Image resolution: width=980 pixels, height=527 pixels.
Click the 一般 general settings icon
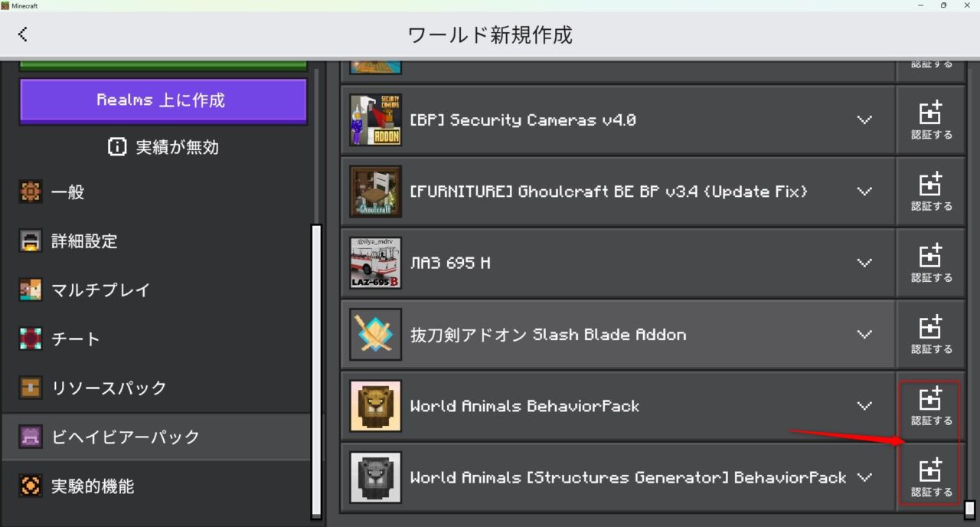pyautogui.click(x=31, y=192)
